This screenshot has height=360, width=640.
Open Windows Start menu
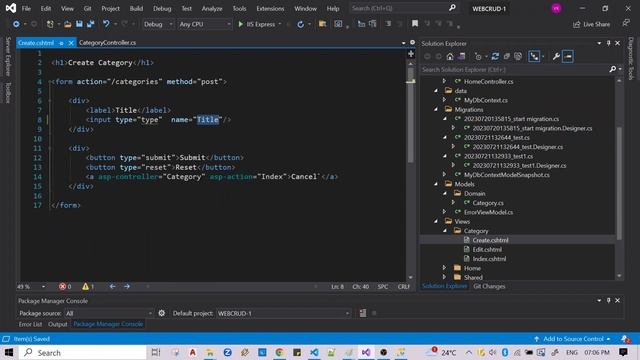tap(9, 352)
